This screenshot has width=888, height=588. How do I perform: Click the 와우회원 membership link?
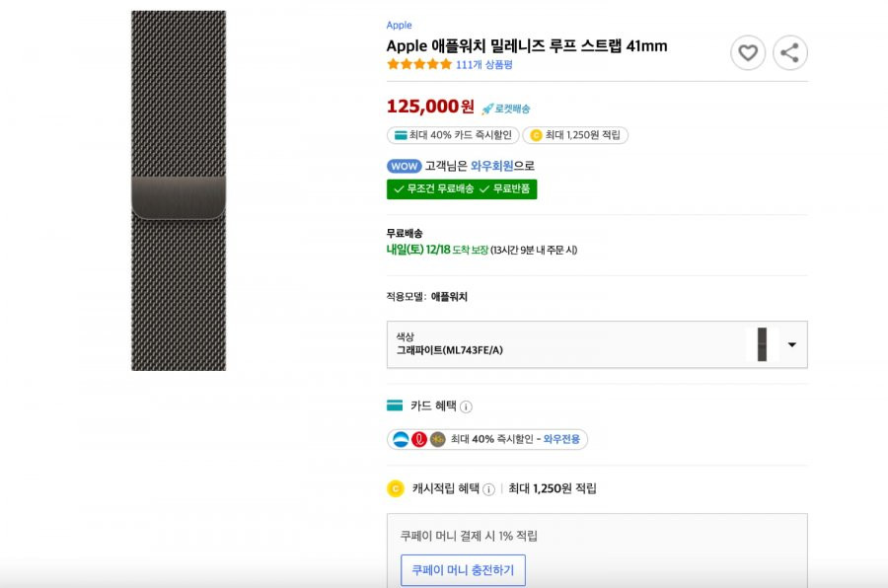tap(491, 166)
